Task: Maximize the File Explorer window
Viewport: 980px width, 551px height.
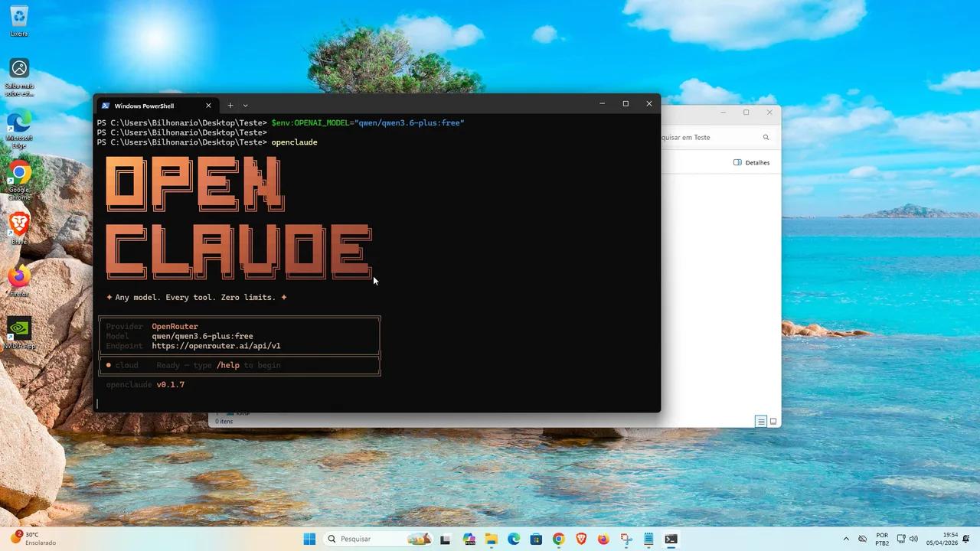Action: click(x=746, y=112)
